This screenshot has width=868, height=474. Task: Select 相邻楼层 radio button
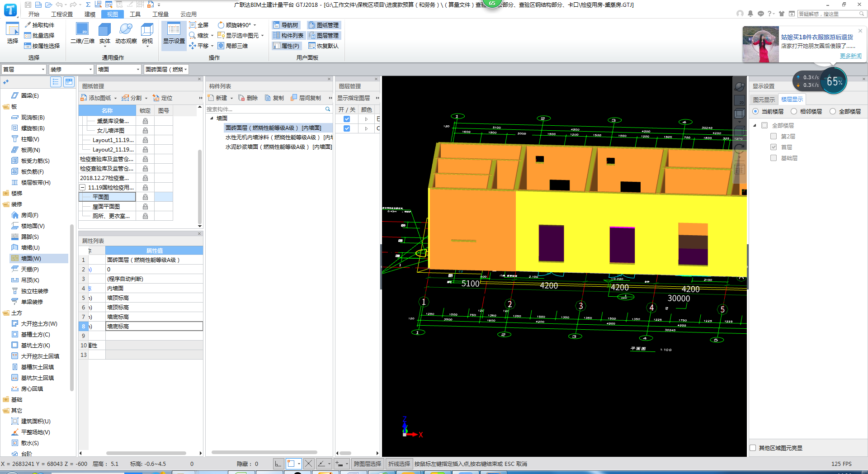pyautogui.click(x=793, y=111)
